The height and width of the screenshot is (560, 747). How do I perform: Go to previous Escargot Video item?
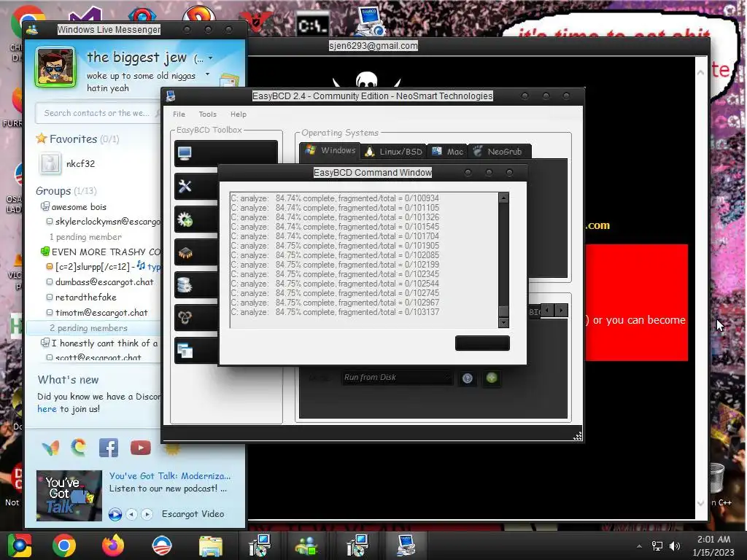[132, 514]
